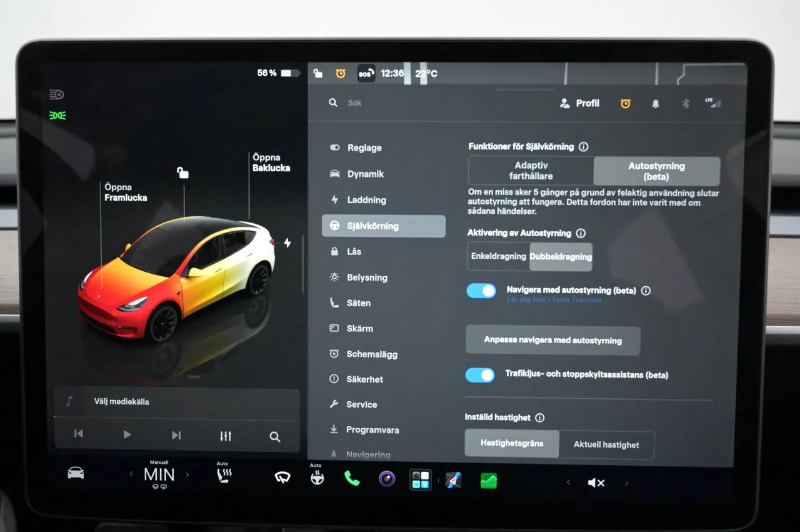This screenshot has height=532, width=800.
Task: Show info for Aktivering av Autostyrning
Action: coord(581,233)
